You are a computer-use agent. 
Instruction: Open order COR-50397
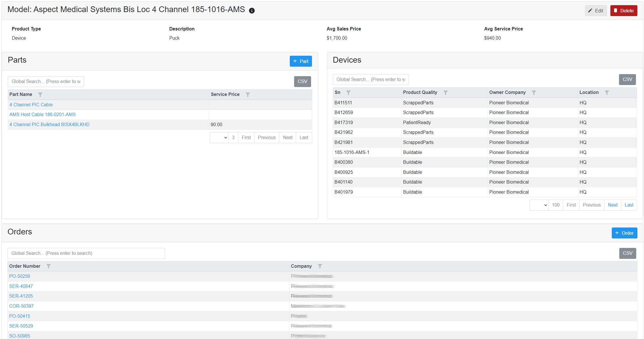21,306
